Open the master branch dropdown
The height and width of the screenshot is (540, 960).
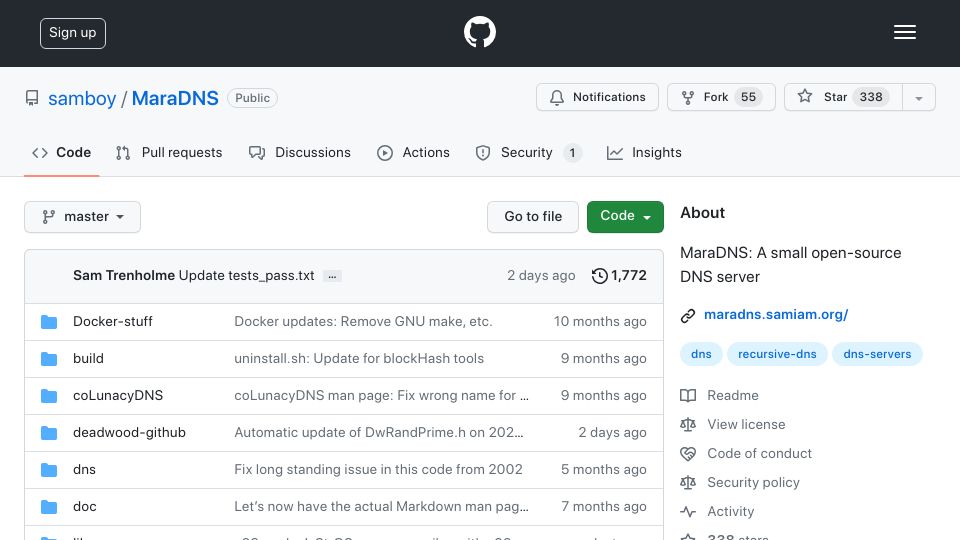tap(83, 217)
